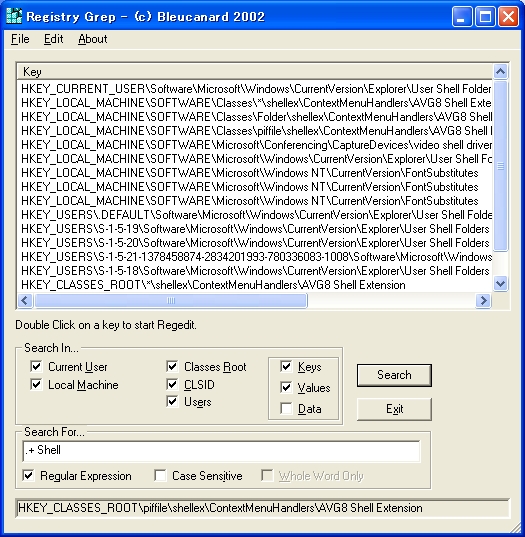Click the Registry Grep title bar icon
This screenshot has width=525, height=537.
pyautogui.click(x=14, y=16)
